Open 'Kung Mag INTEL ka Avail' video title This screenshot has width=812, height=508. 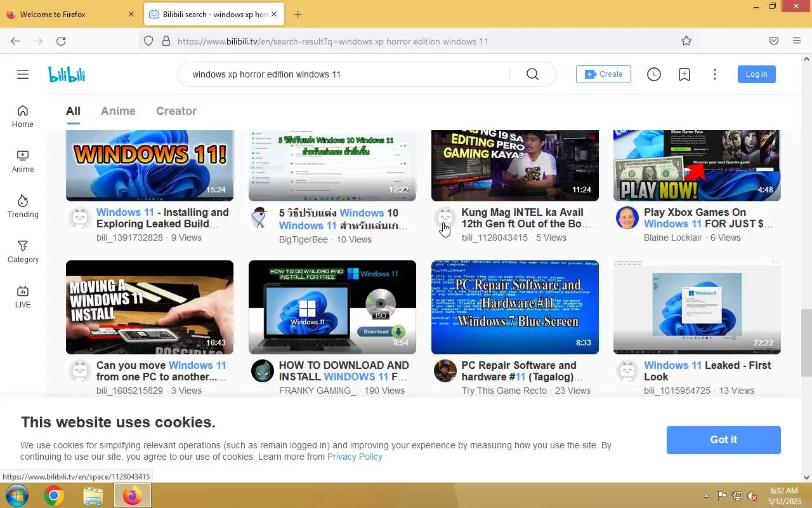point(526,218)
